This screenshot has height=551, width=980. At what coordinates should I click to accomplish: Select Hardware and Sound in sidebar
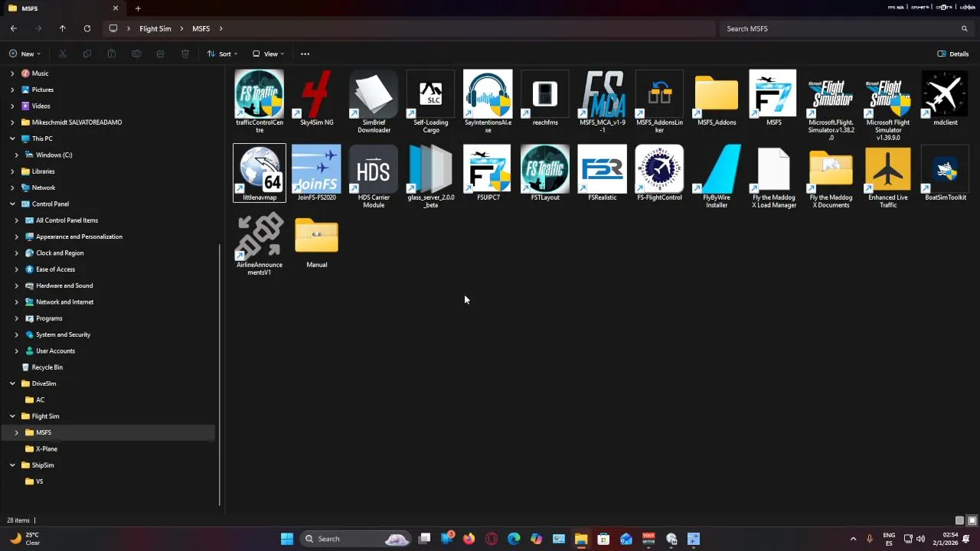tap(64, 285)
